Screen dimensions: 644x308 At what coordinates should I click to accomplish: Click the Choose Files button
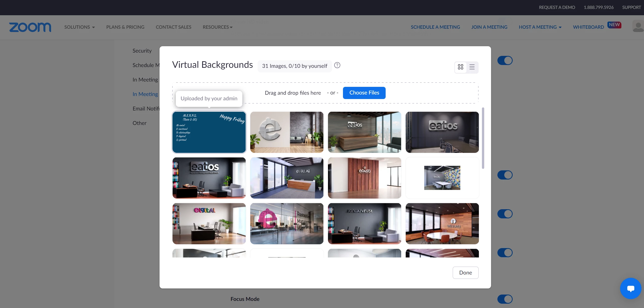click(x=364, y=93)
